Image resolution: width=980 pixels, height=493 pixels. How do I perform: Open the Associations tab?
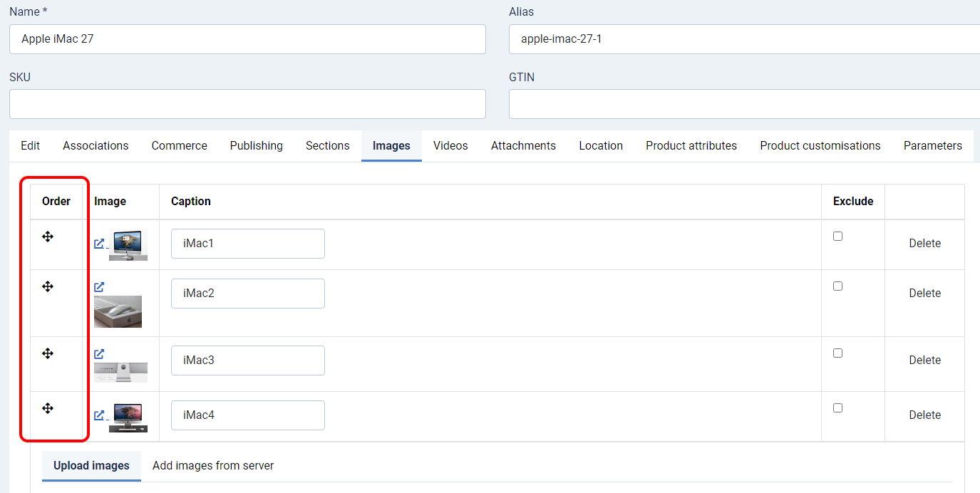click(96, 145)
